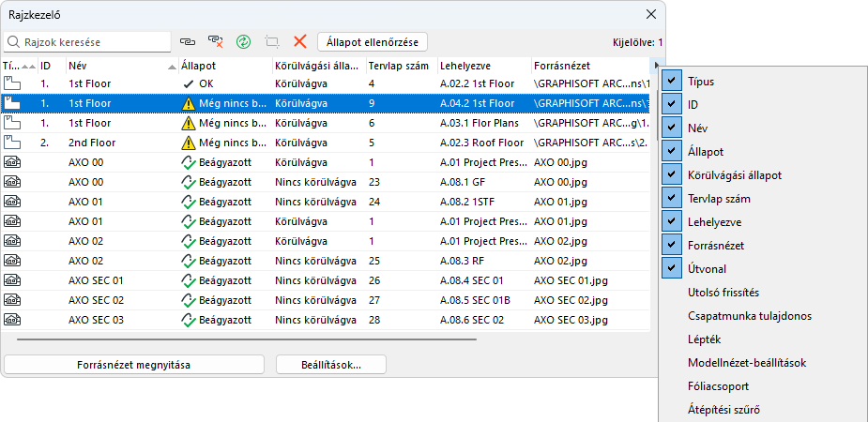Click embedded status icon in AXO SEC 01 row
The height and width of the screenshot is (422, 868).
point(189,281)
